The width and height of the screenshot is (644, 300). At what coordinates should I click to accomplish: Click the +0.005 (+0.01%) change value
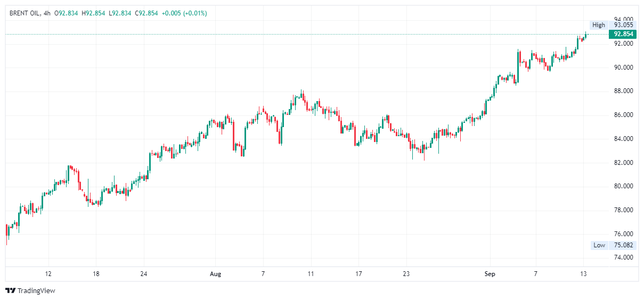pyautogui.click(x=184, y=13)
